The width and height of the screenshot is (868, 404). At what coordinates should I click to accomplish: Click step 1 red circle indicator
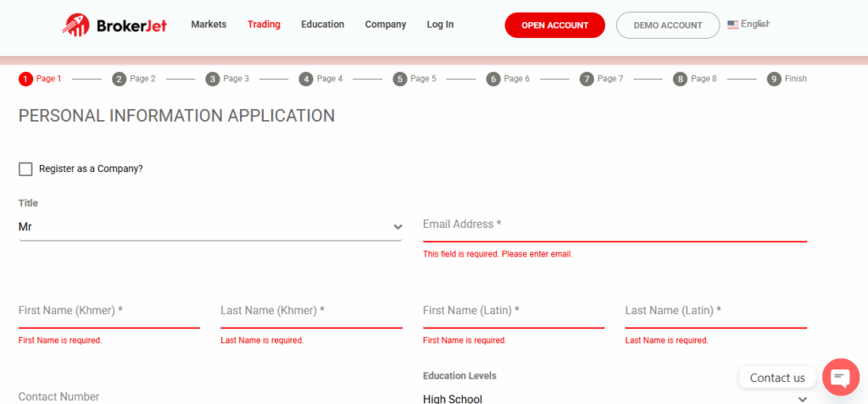25,79
